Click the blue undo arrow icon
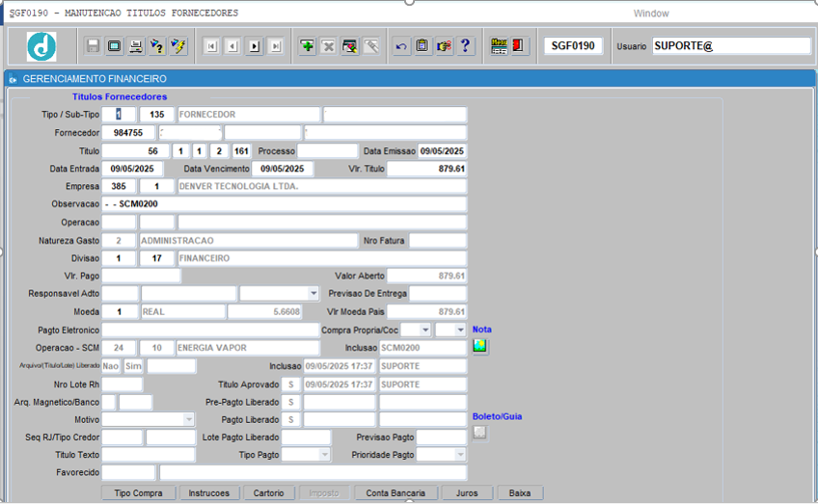Image resolution: width=818 pixels, height=504 pixels. click(x=400, y=46)
